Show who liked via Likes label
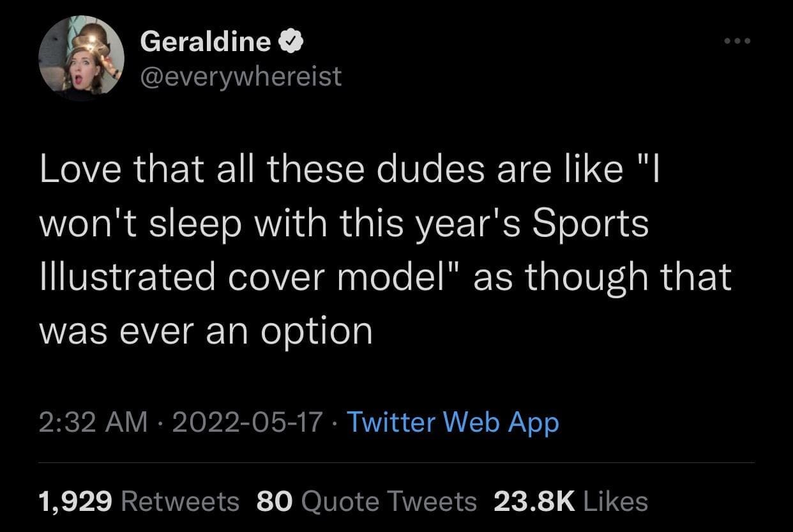Viewport: 793px width, 532px height. pos(615,501)
